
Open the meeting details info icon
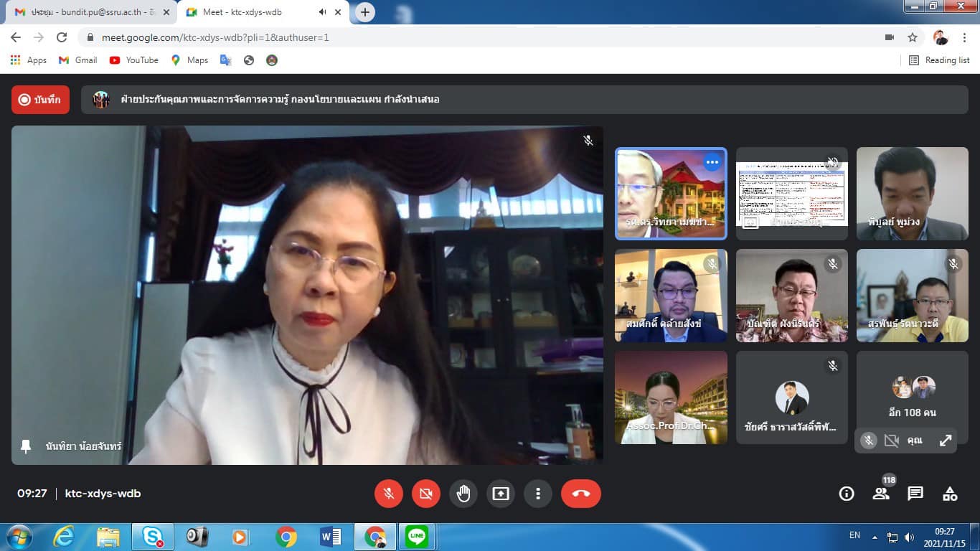point(847,494)
